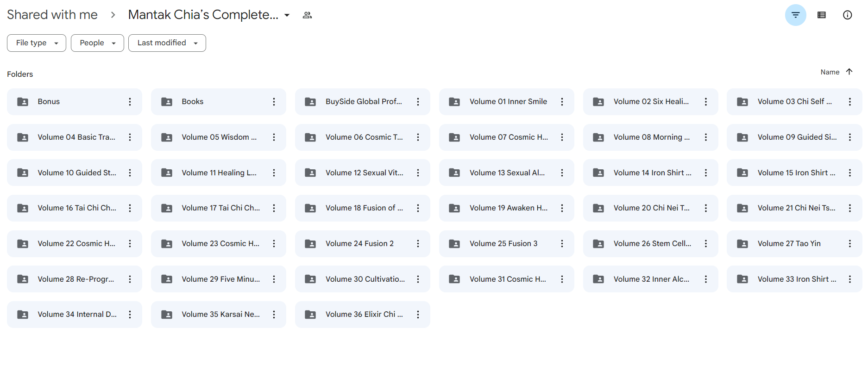Select the Bonus folder
The width and height of the screenshot is (868, 377).
(x=75, y=102)
